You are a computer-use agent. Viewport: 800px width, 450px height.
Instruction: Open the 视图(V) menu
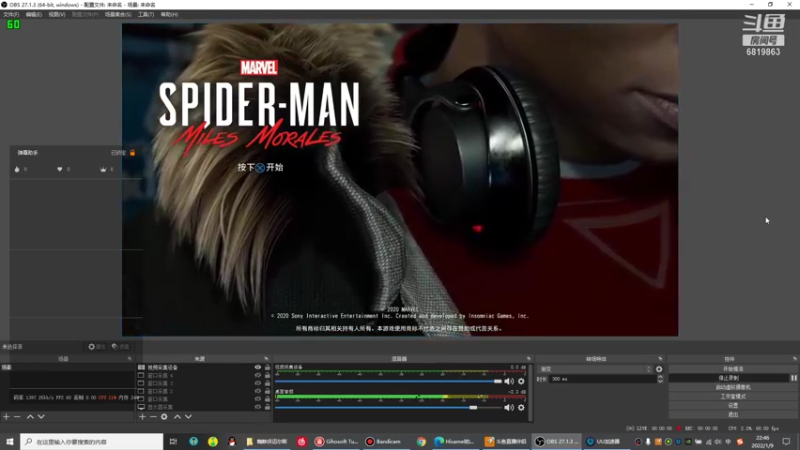coord(57,14)
